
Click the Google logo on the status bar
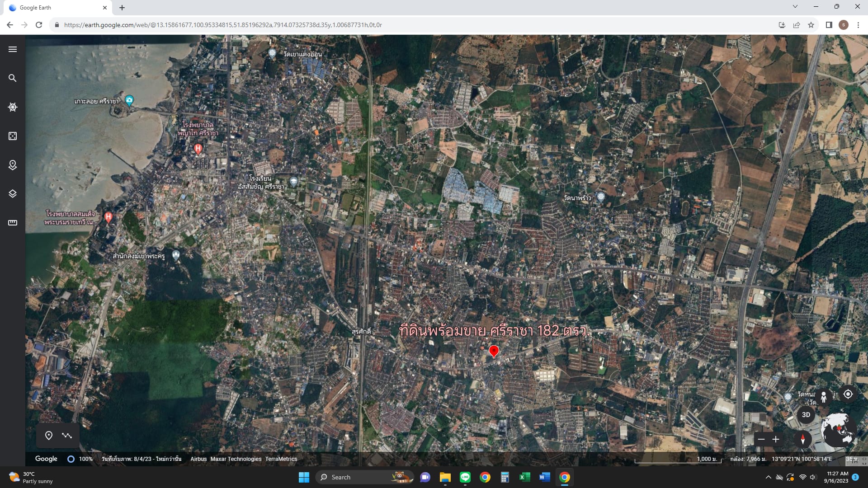tap(46, 459)
